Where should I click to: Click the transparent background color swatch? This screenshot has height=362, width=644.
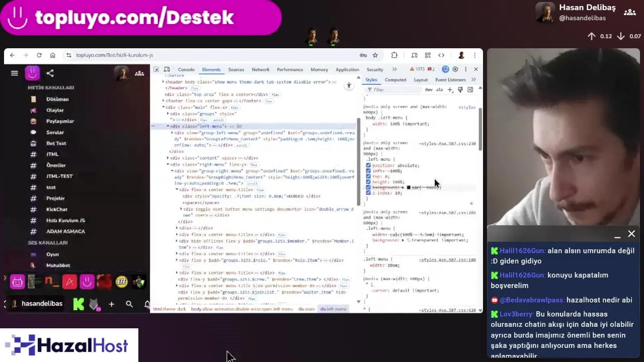pyautogui.click(x=409, y=240)
